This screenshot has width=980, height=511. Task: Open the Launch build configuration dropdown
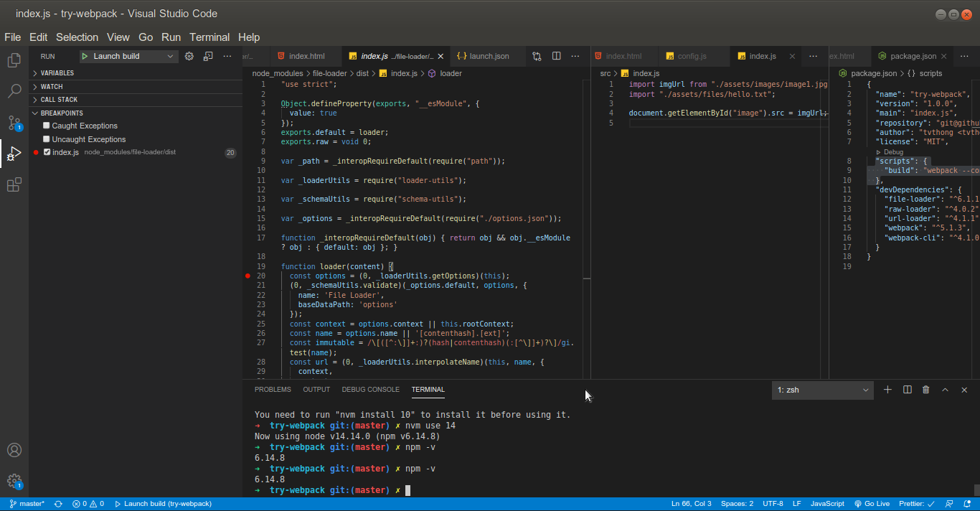tap(129, 56)
